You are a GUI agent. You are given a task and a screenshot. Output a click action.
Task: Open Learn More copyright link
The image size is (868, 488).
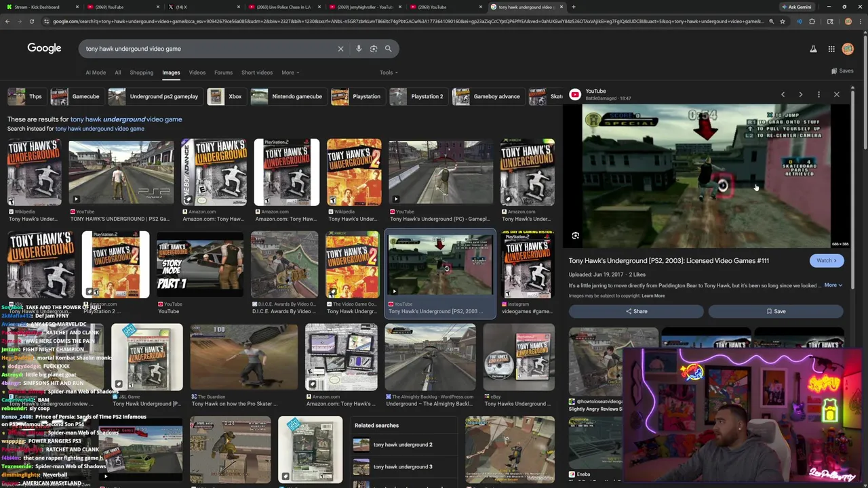click(x=653, y=296)
